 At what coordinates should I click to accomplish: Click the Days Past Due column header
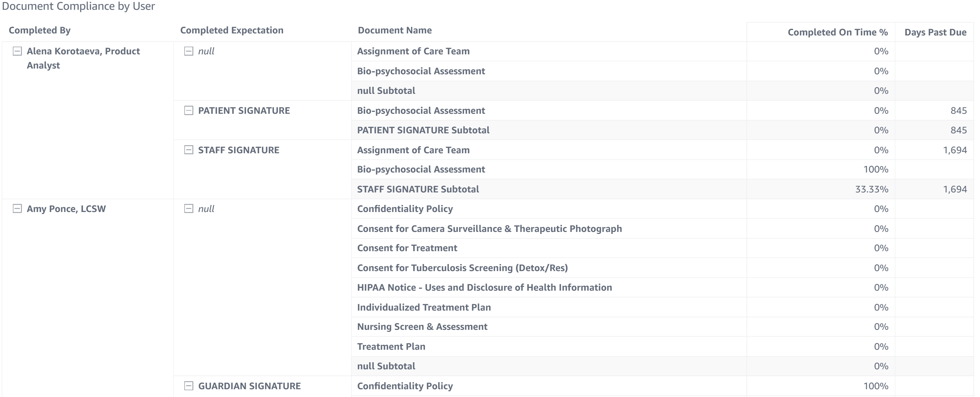[x=935, y=32]
